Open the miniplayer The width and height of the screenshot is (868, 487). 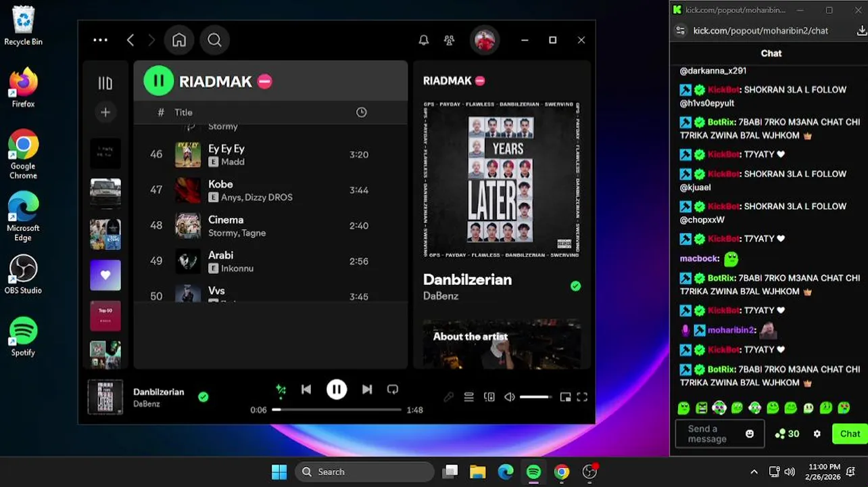coord(565,397)
